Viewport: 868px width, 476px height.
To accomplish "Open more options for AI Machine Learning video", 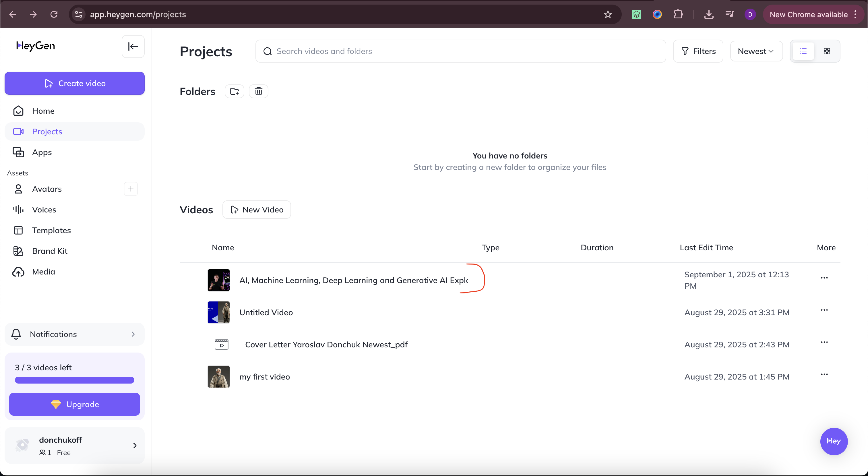I will pos(824,278).
